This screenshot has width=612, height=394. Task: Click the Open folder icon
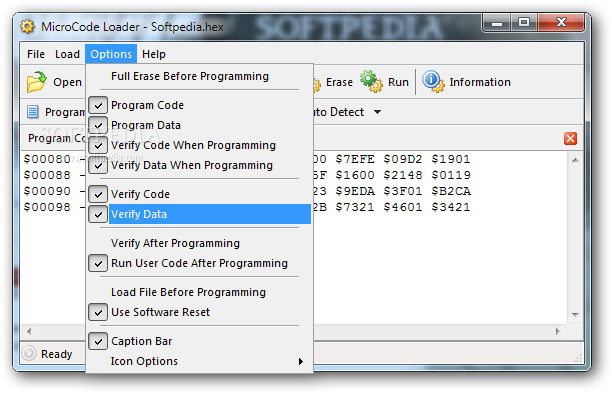click(37, 82)
